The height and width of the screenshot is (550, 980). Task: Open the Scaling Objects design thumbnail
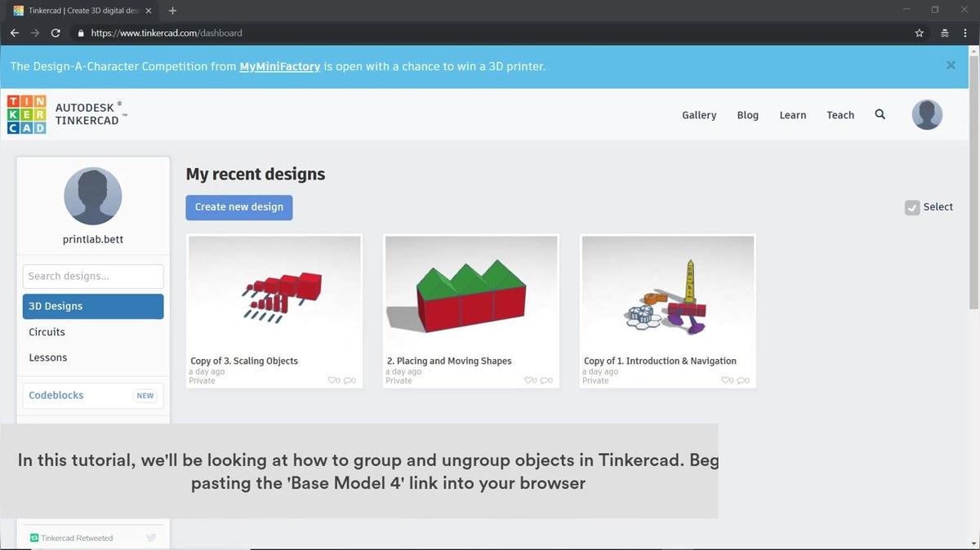(x=274, y=294)
